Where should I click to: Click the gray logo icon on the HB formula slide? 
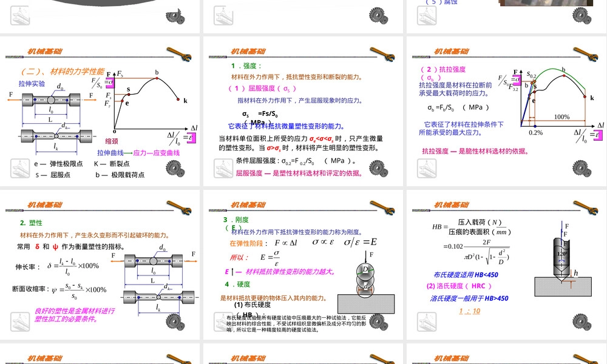[x=427, y=322]
